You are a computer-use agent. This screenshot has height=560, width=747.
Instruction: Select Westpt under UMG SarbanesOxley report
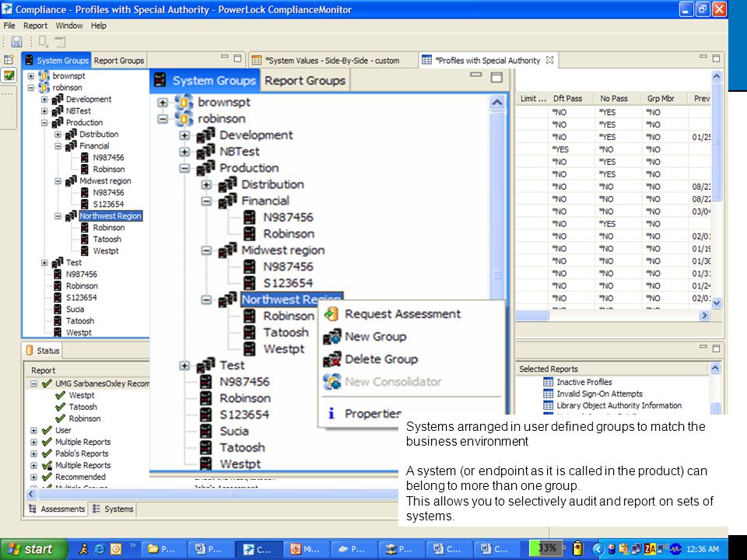[x=82, y=395]
